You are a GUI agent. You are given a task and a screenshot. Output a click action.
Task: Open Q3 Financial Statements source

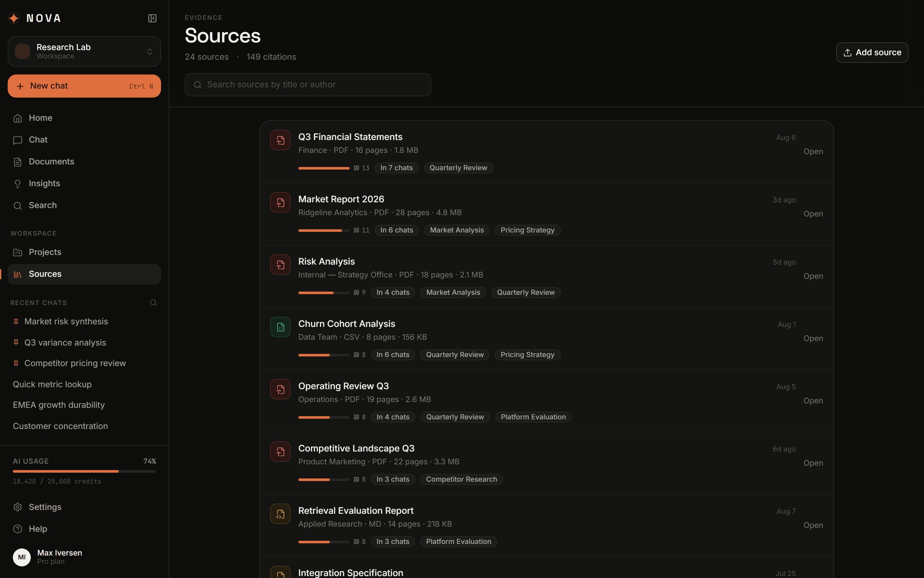813,151
